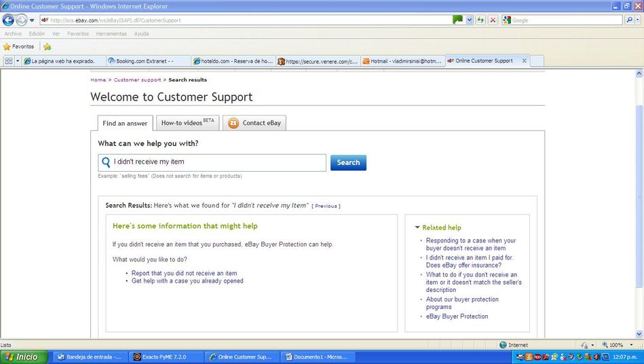Open the tab list dropdown arrow
The image size is (644, 364).
point(18,61)
